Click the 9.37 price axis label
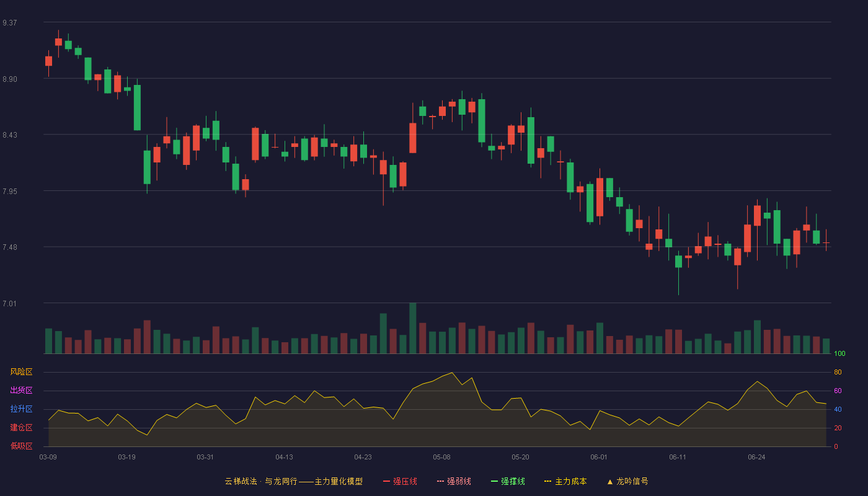The image size is (868, 496). [10, 23]
